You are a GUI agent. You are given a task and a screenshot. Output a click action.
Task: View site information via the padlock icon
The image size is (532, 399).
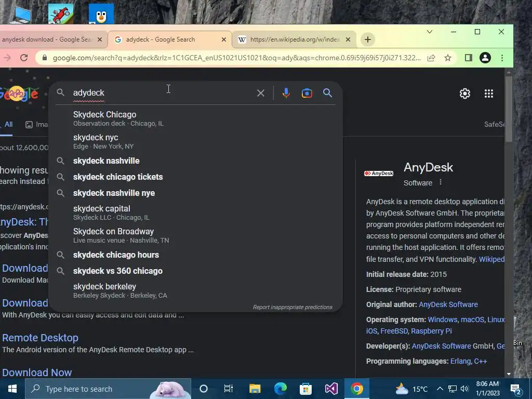[45, 58]
